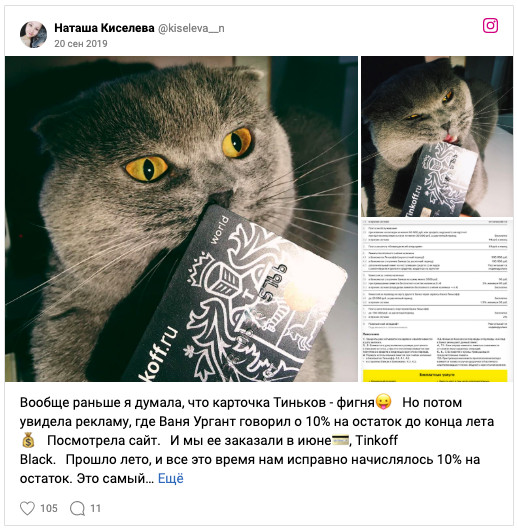Open Наташа Киселева's profile avatar

[33, 34]
